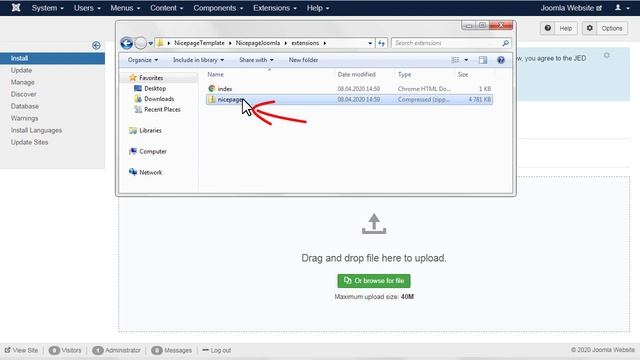Select Warnings in the sidebar
This screenshot has width=640, height=360.
click(x=24, y=118)
